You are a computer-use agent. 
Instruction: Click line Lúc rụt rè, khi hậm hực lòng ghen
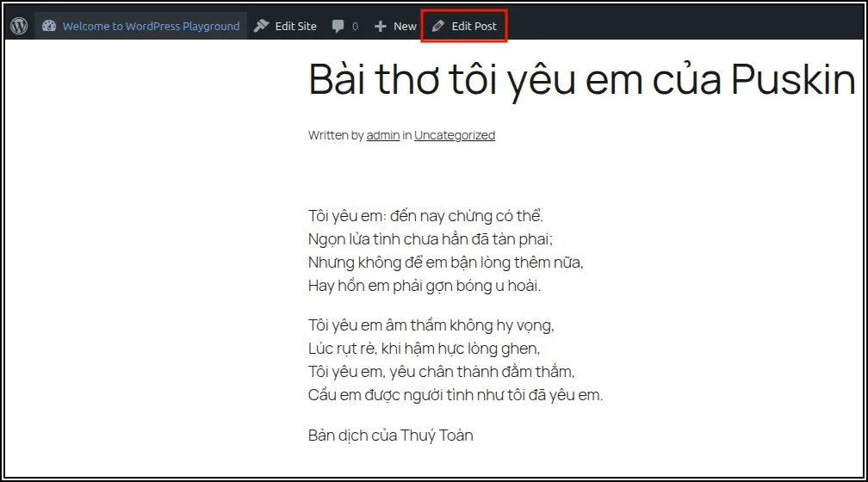tap(424, 349)
